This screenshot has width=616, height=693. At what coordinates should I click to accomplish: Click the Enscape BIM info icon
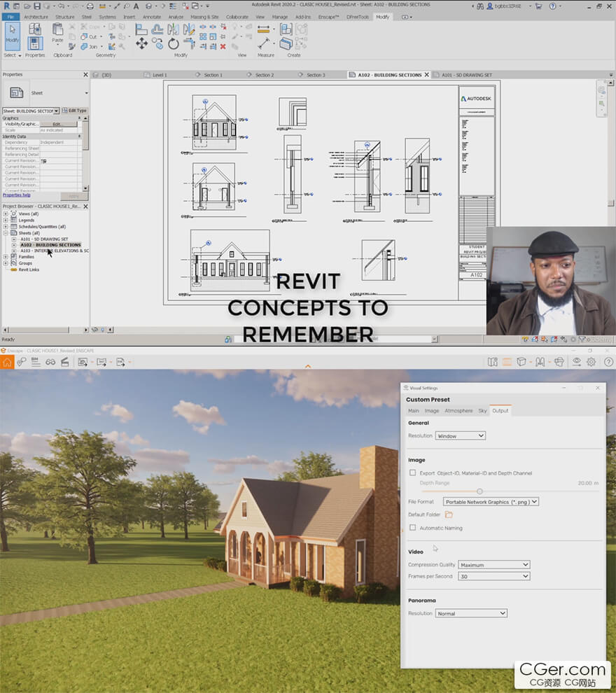click(x=36, y=363)
